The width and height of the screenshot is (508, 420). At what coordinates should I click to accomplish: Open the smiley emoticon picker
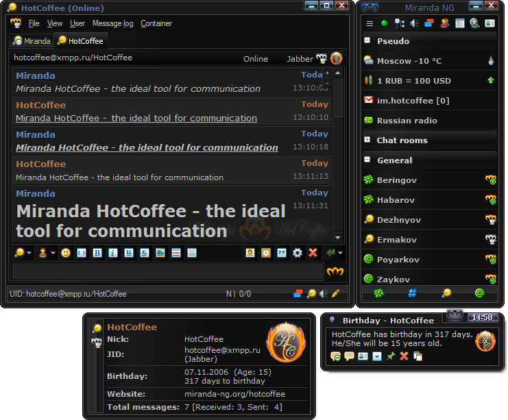66,253
